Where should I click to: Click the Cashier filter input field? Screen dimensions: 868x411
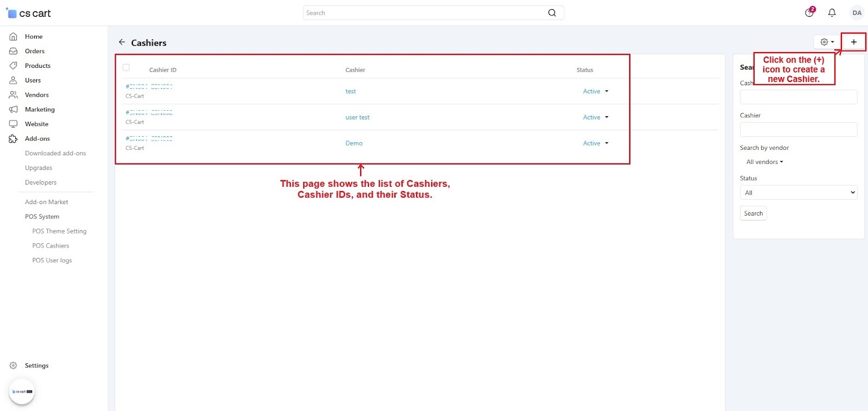(798, 129)
